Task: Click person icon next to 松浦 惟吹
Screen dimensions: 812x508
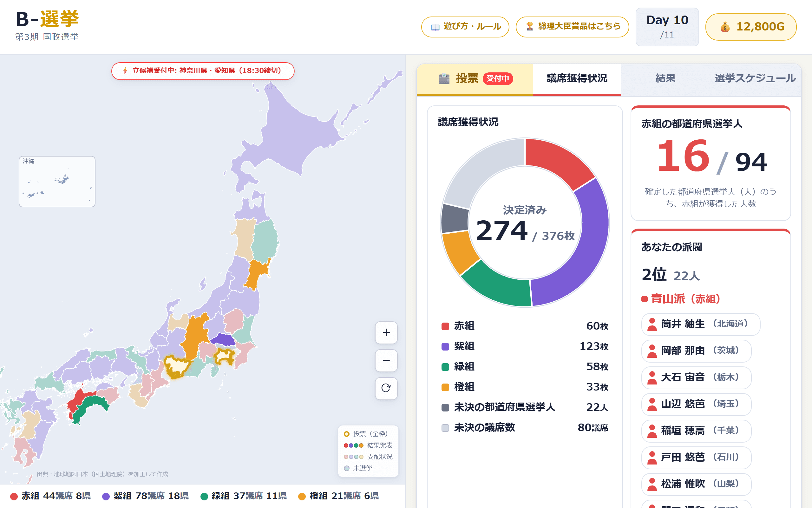Action: pos(652,484)
